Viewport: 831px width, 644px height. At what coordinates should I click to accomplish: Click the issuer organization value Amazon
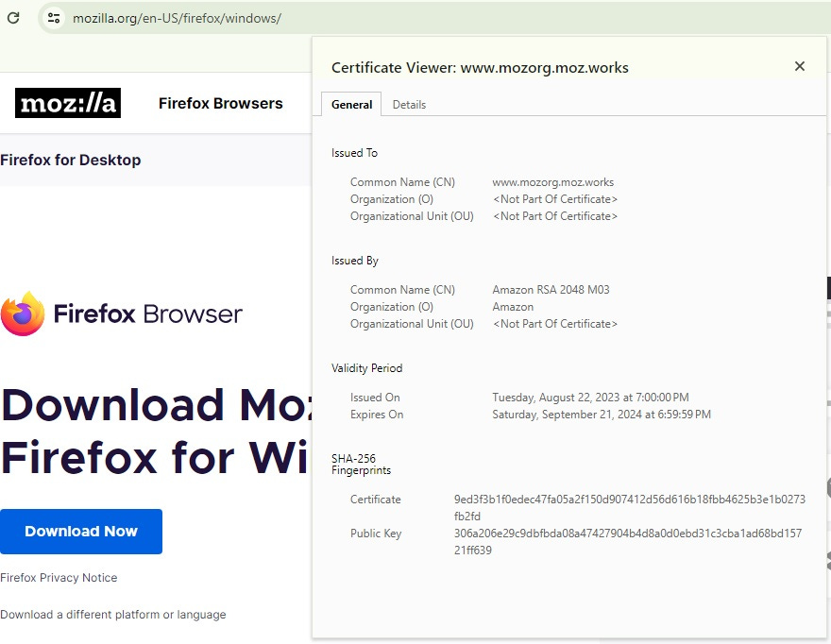tap(513, 307)
